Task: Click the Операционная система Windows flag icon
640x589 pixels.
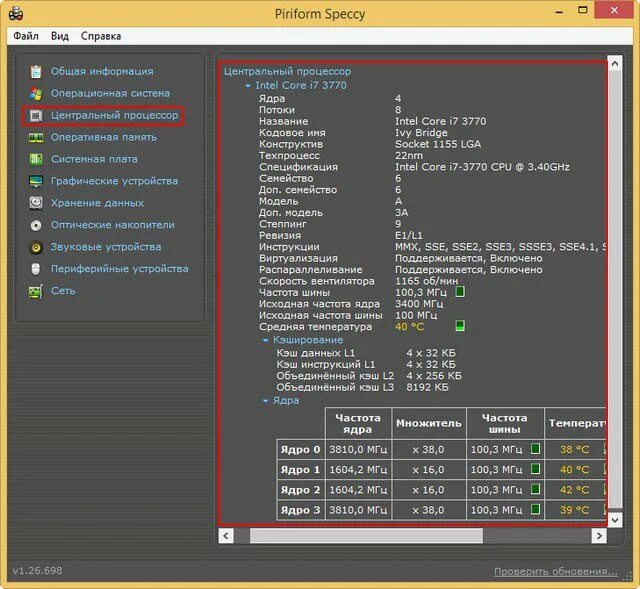Action: click(36, 93)
